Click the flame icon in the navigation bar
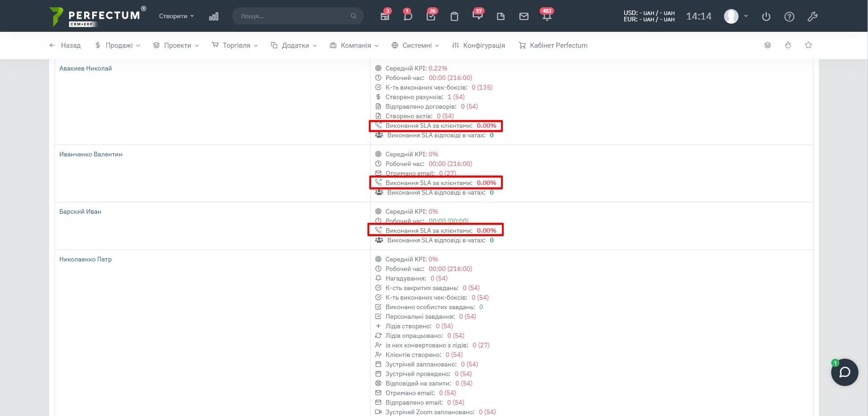This screenshot has height=416, width=868. coord(788,45)
